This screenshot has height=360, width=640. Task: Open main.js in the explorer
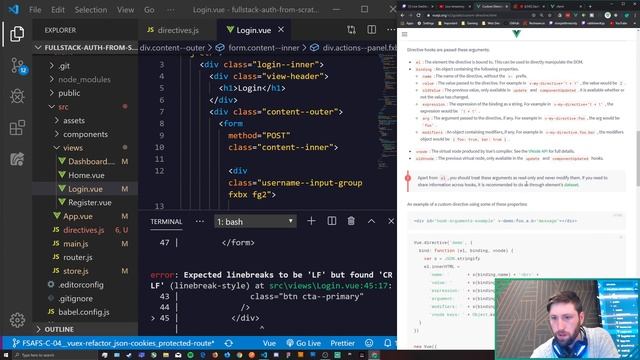click(76, 244)
